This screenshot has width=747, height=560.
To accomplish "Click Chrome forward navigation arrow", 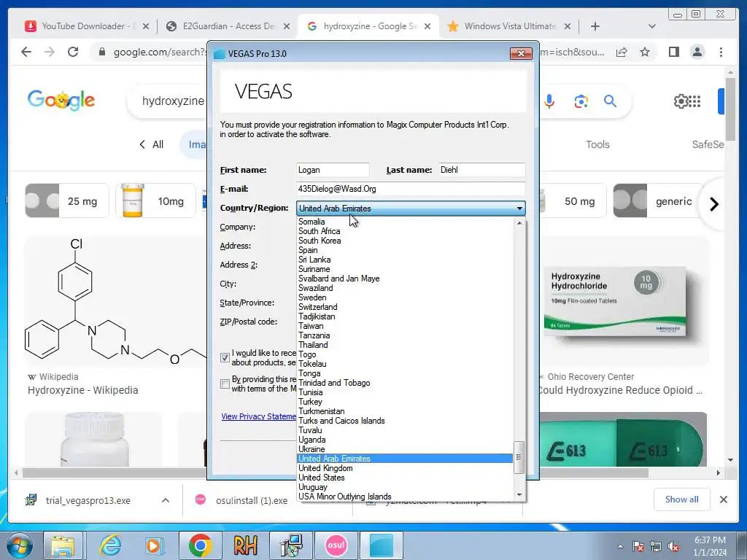I will (50, 52).
